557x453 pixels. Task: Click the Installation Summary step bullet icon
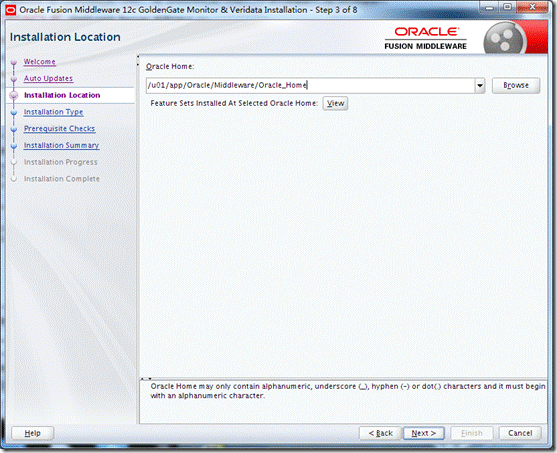tap(14, 146)
